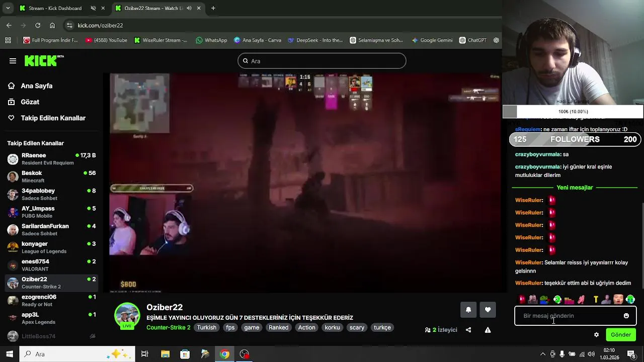Screen dimensions: 644x362
Task: Select the fps tag
Action: (x=230, y=327)
